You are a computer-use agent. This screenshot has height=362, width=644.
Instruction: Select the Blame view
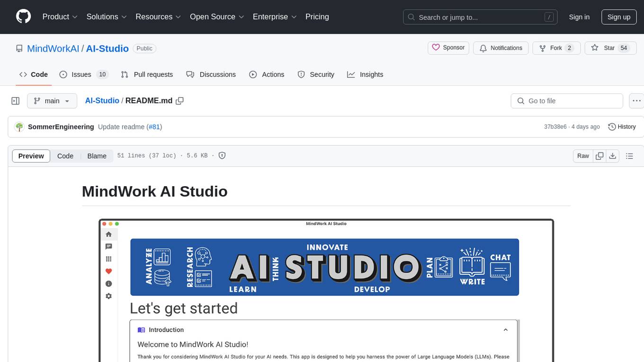[x=97, y=156]
